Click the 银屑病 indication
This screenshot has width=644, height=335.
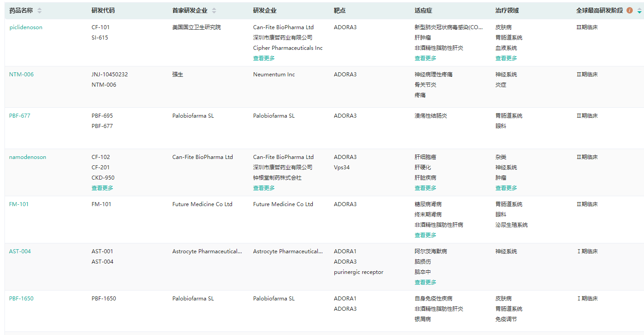pyautogui.click(x=423, y=319)
